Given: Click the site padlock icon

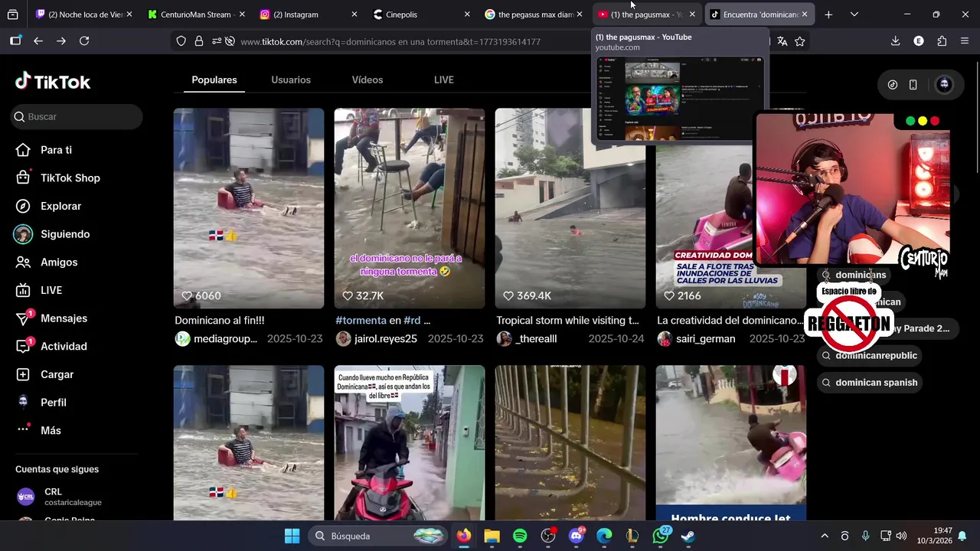Looking at the screenshot, I should click(199, 41).
